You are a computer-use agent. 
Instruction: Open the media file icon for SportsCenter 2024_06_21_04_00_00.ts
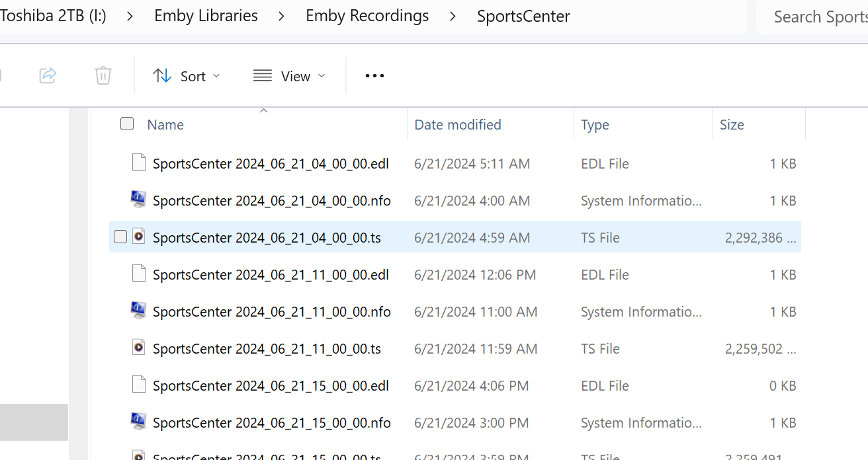tap(139, 237)
